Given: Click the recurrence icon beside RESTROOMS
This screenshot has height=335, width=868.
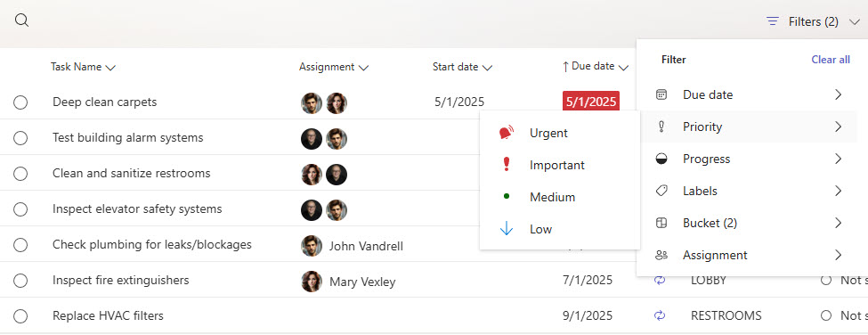Looking at the screenshot, I should tap(660, 315).
